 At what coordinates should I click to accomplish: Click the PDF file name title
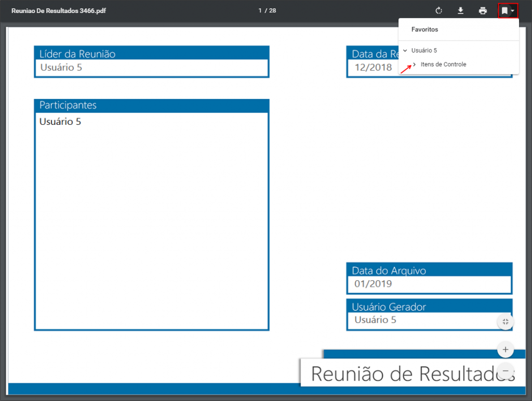click(x=59, y=11)
